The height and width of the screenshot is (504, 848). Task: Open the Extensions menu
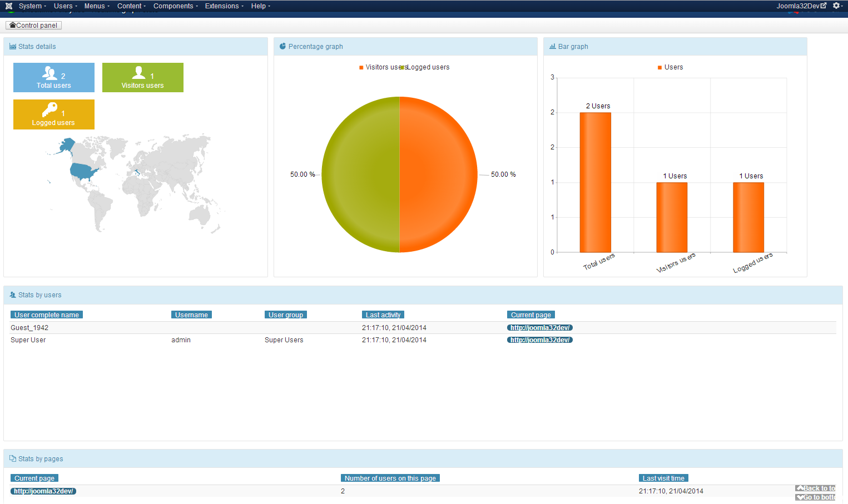224,6
